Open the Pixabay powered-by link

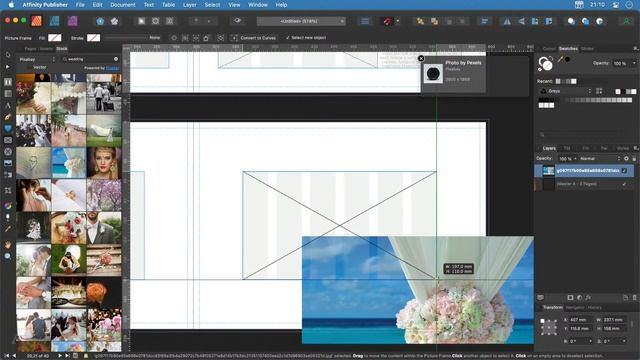(113, 68)
